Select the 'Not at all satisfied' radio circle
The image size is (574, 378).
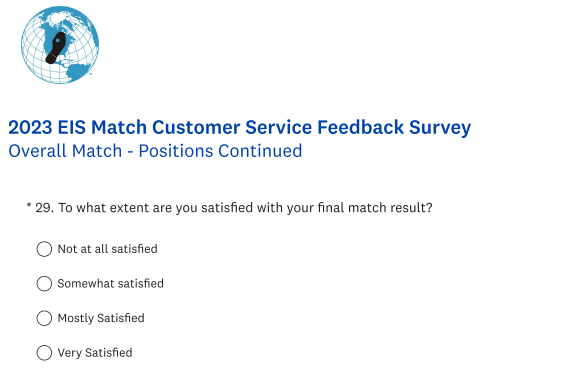[x=44, y=249]
